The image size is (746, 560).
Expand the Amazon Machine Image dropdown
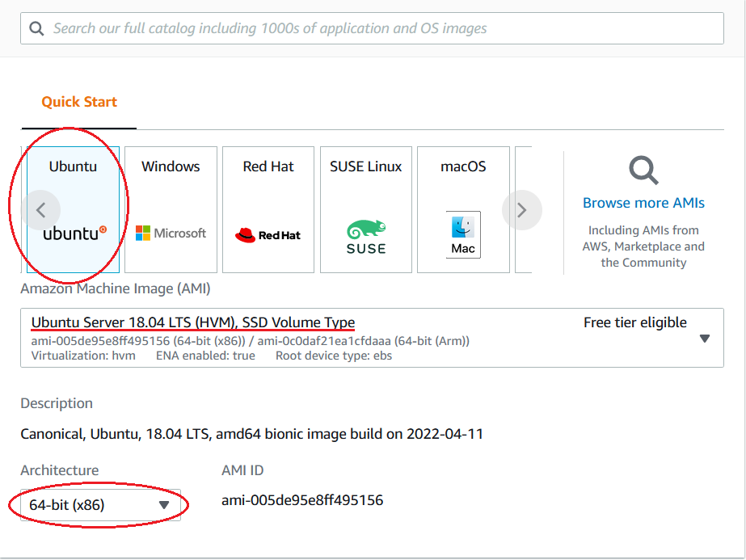click(x=705, y=339)
